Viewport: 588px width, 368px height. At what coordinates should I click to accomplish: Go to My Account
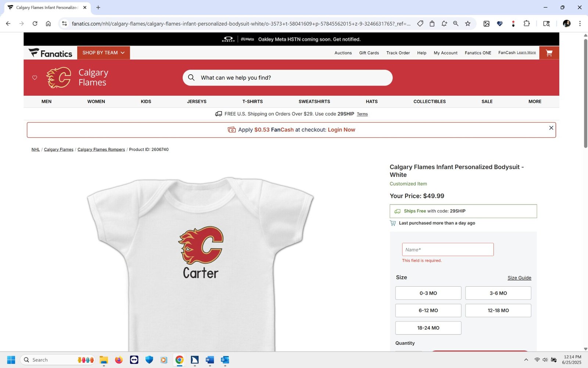[x=445, y=53]
